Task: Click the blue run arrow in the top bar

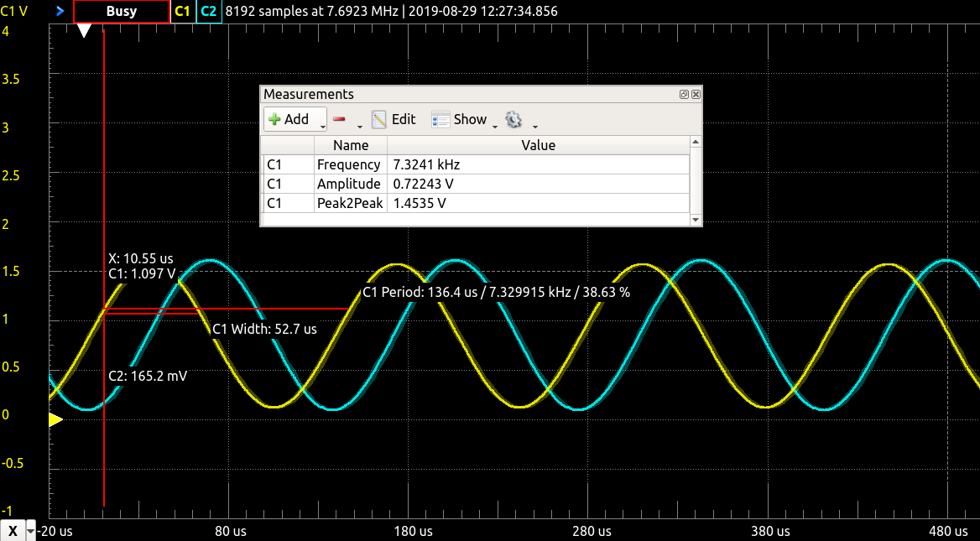Action: (x=59, y=11)
